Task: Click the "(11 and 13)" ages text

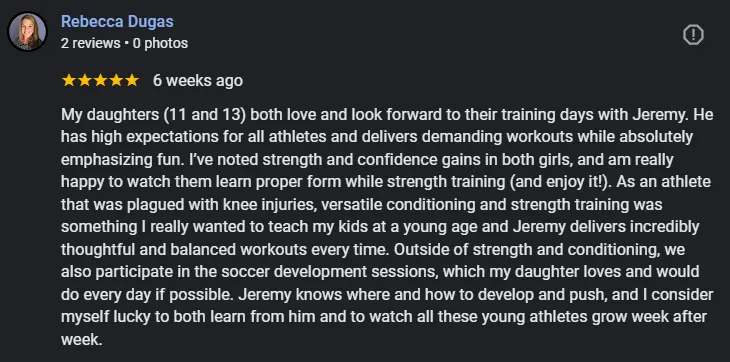Action: tap(205, 115)
